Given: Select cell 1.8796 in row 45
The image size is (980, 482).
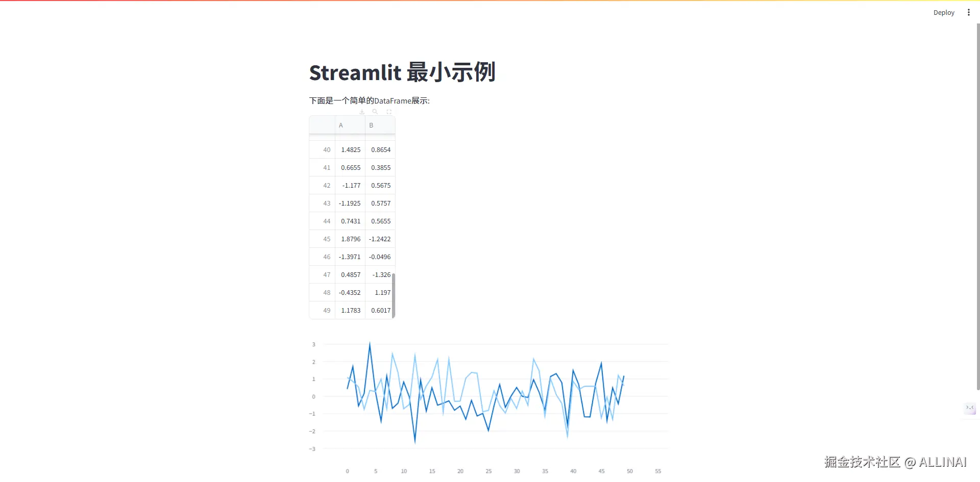Looking at the screenshot, I should click(x=350, y=239).
